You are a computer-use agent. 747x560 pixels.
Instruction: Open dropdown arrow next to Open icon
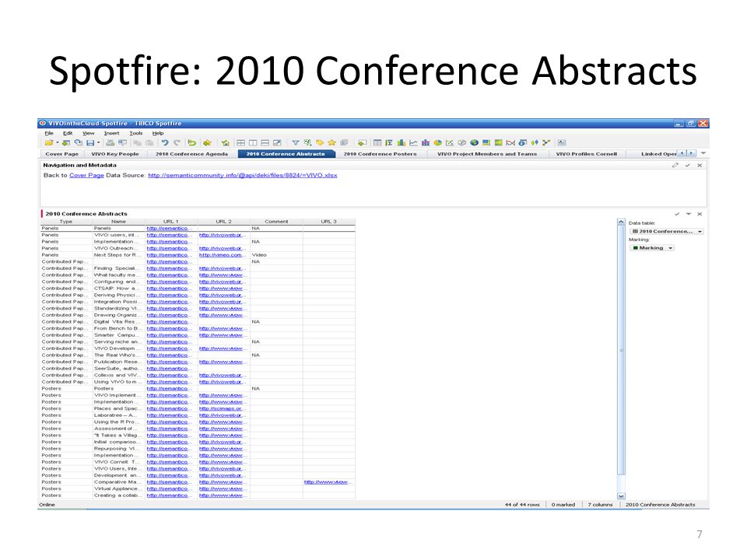58,142
